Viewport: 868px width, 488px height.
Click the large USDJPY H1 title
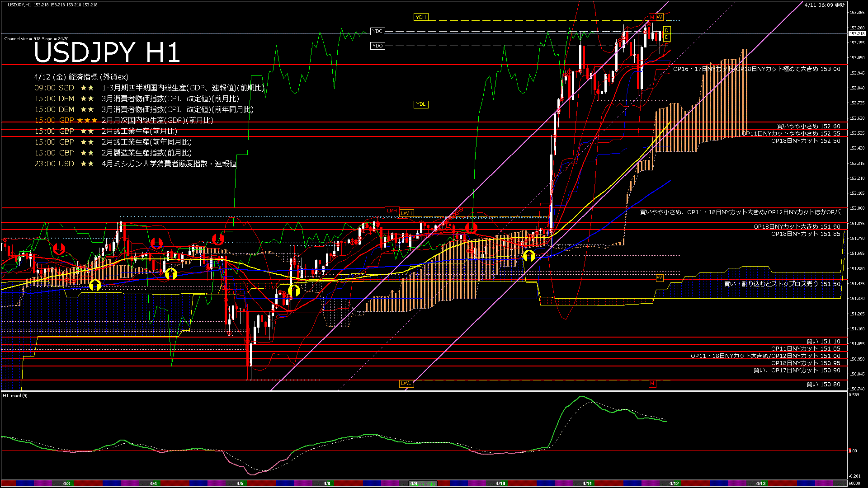coord(107,52)
